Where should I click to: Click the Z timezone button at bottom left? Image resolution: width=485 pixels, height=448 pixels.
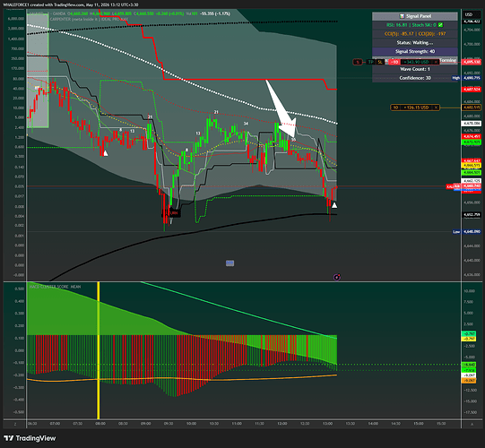point(15,424)
